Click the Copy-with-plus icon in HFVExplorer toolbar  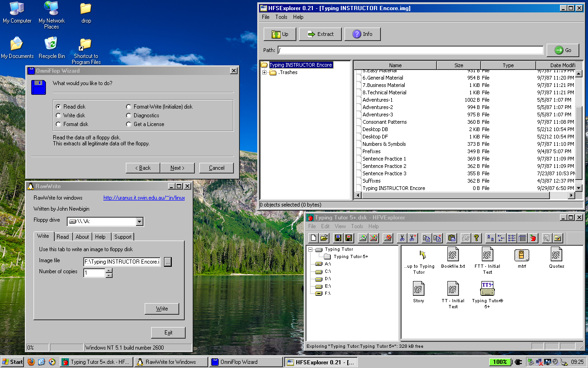pos(437,238)
